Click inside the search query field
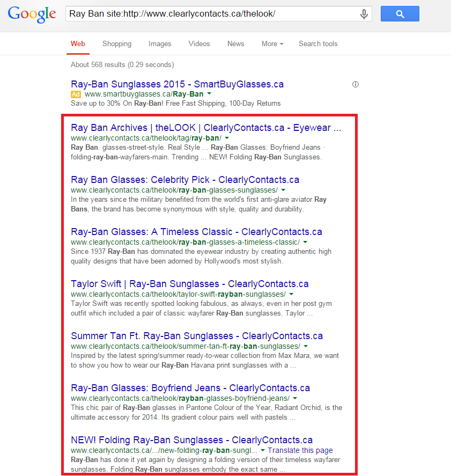 (x=209, y=14)
